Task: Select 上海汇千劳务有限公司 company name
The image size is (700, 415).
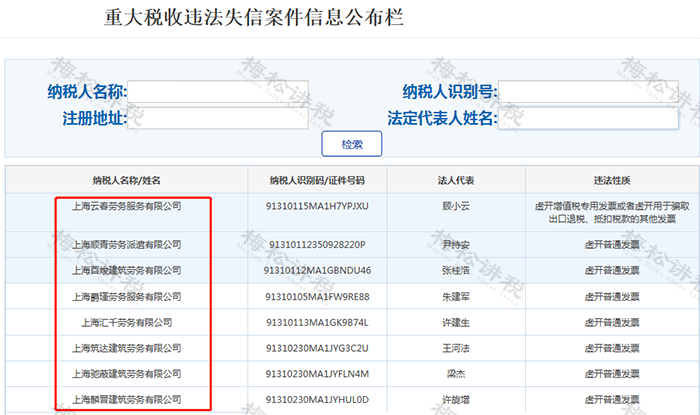Action: [127, 323]
